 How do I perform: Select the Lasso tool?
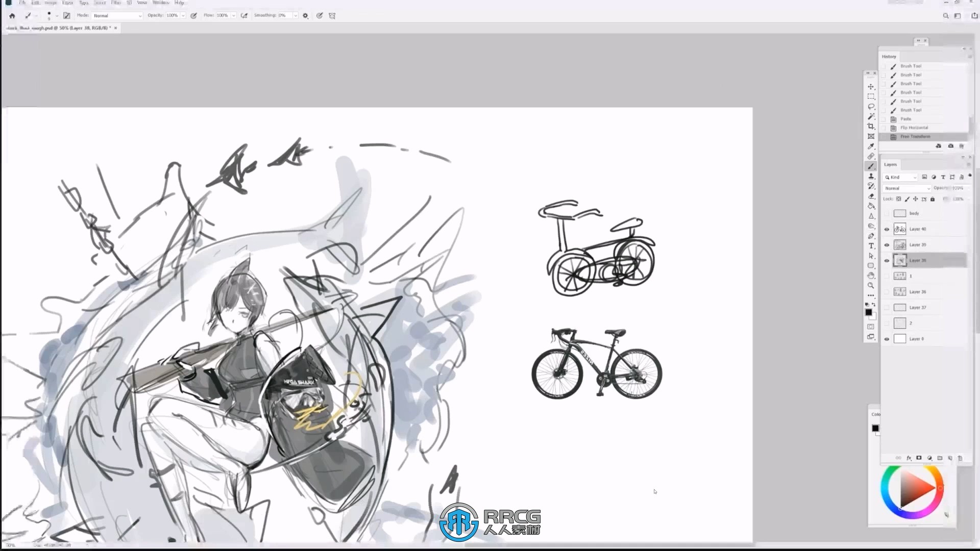click(x=871, y=107)
